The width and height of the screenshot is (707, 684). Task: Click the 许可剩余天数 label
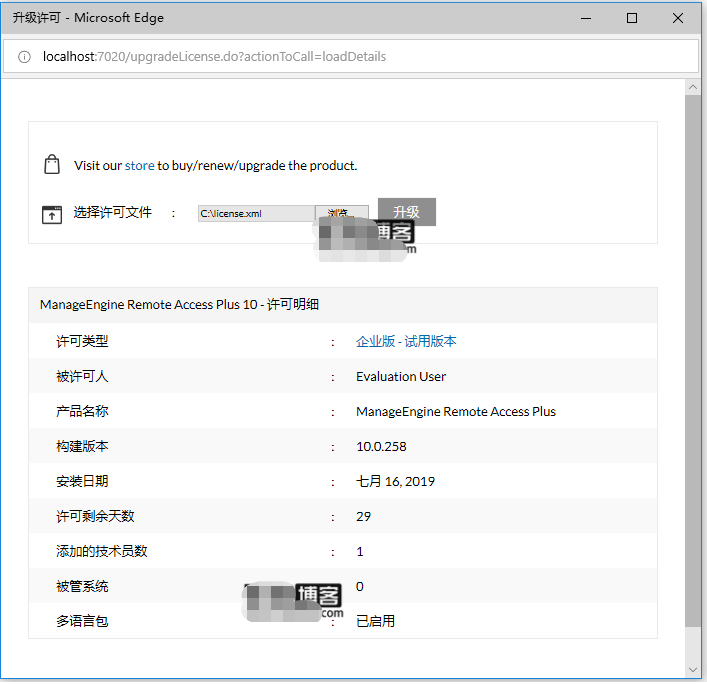(x=95, y=516)
